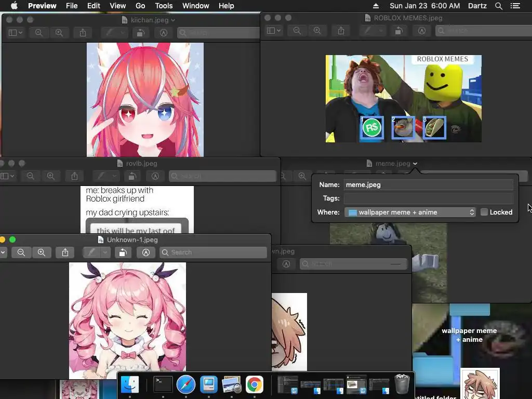532x399 pixels.
Task: Open the kiichan.jpeg title dropdown arrow
Action: [173, 20]
